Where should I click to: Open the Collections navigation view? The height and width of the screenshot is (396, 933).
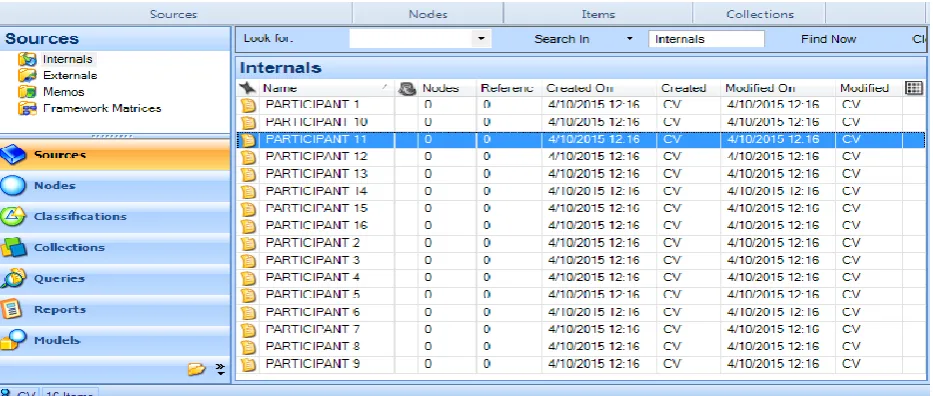tap(115, 247)
